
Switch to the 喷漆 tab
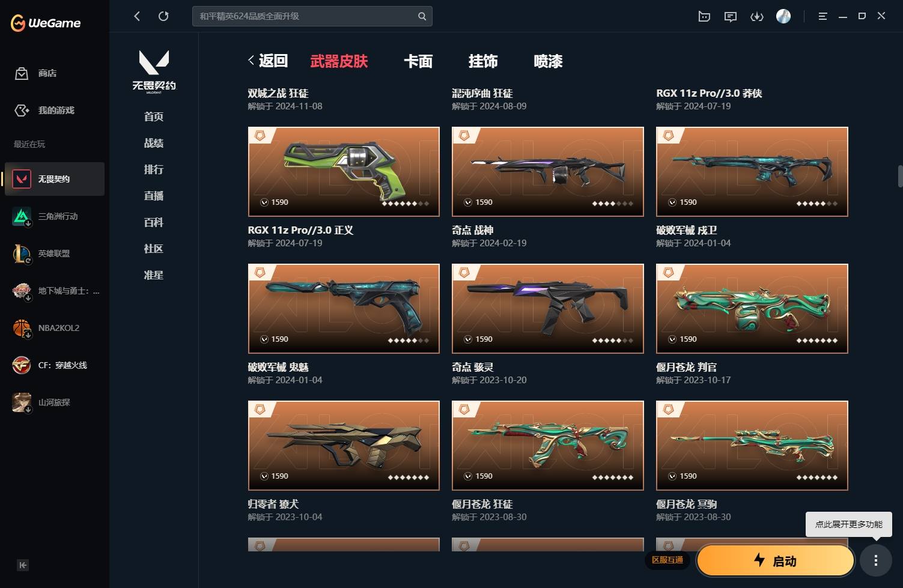548,61
